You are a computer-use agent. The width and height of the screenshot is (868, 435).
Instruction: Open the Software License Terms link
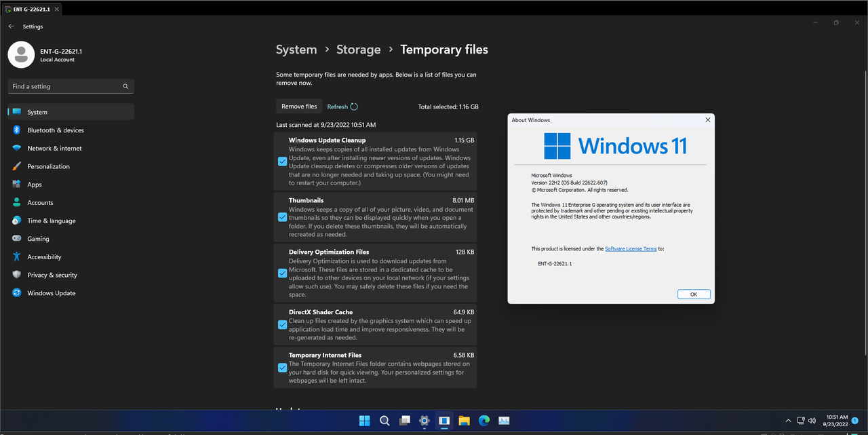point(631,249)
